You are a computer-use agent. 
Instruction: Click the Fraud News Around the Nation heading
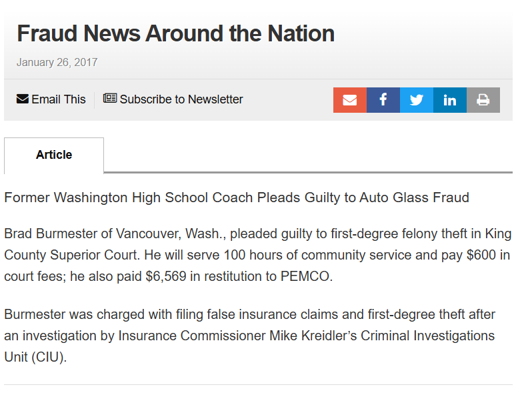pyautogui.click(x=176, y=33)
